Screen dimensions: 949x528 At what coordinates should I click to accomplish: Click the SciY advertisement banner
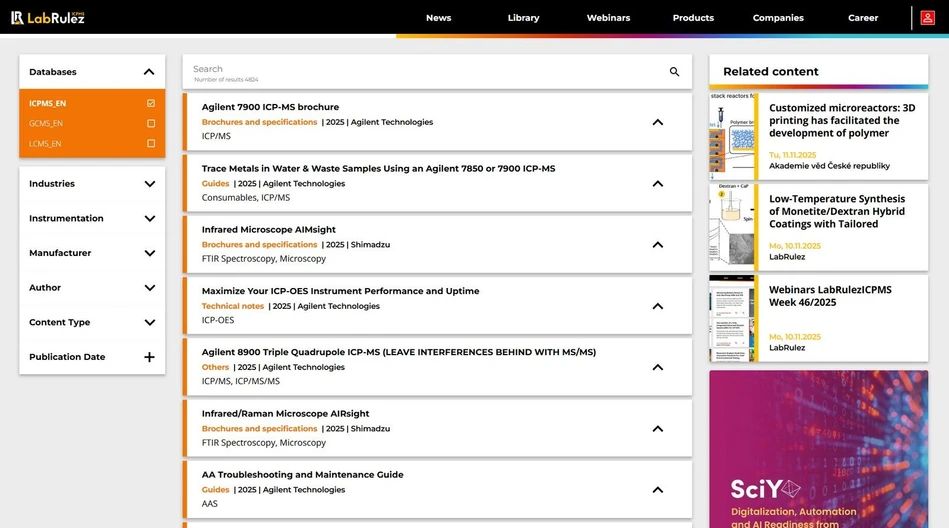pyautogui.click(x=818, y=450)
